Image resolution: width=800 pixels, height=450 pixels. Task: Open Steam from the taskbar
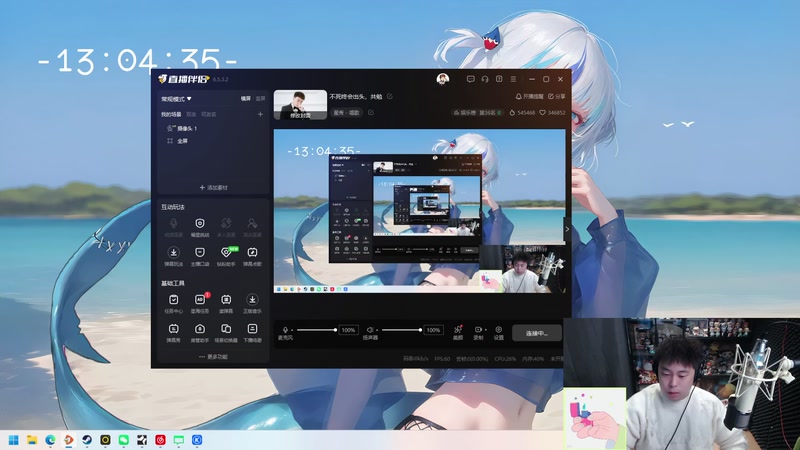click(87, 440)
